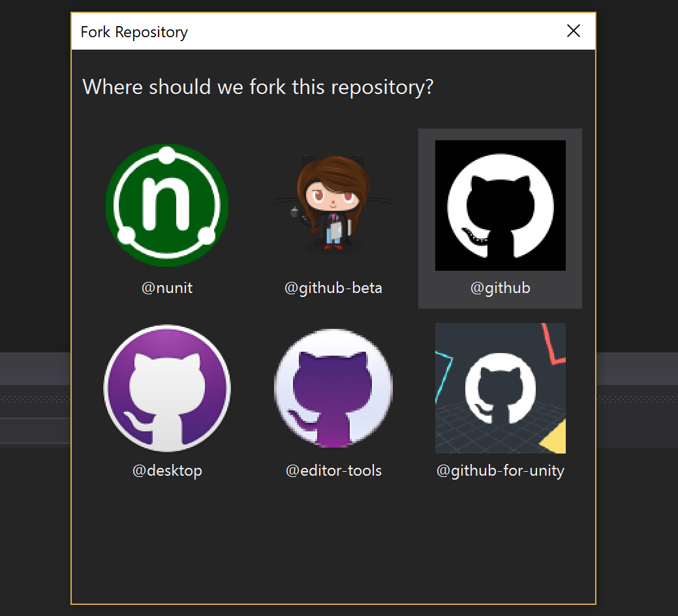Click the @nunit account label
Image resolution: width=678 pixels, height=616 pixels.
click(167, 288)
